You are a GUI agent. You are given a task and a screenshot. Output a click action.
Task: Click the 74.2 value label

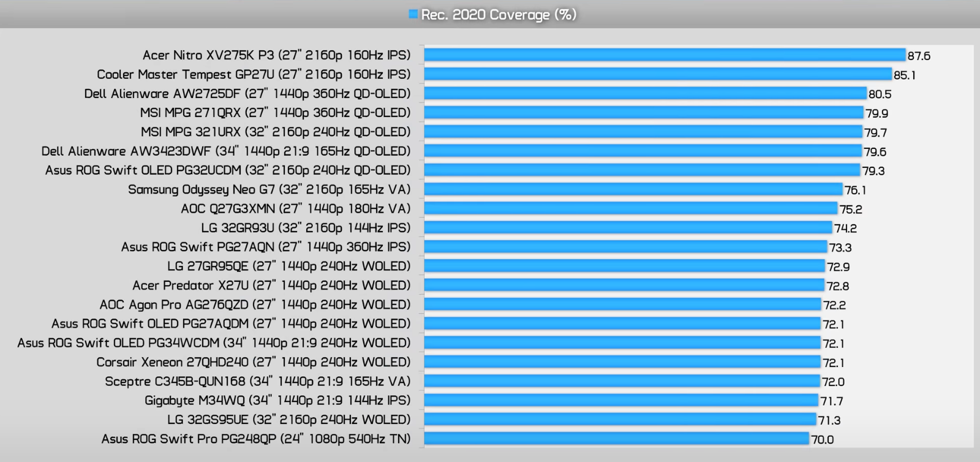[845, 229]
